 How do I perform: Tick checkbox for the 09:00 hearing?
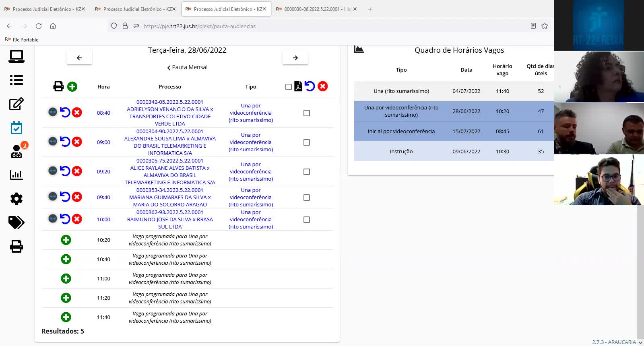point(307,142)
